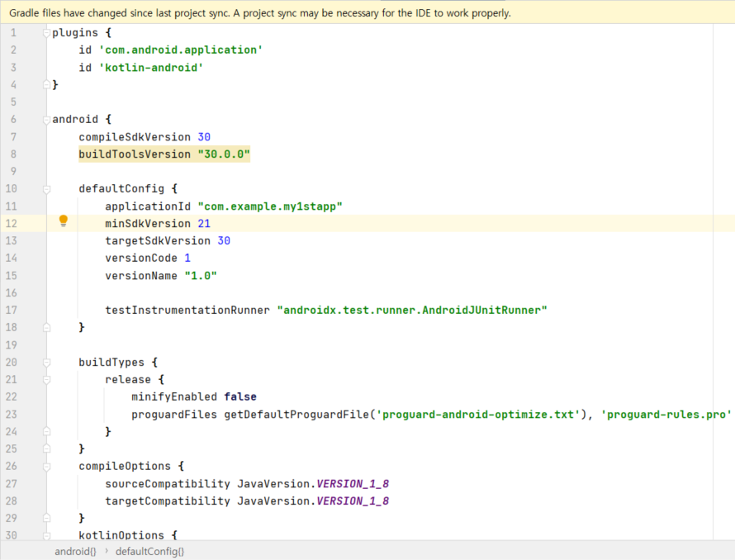
Task: Click applicationId "com.example.my1stapp" string
Action: [x=270, y=206]
